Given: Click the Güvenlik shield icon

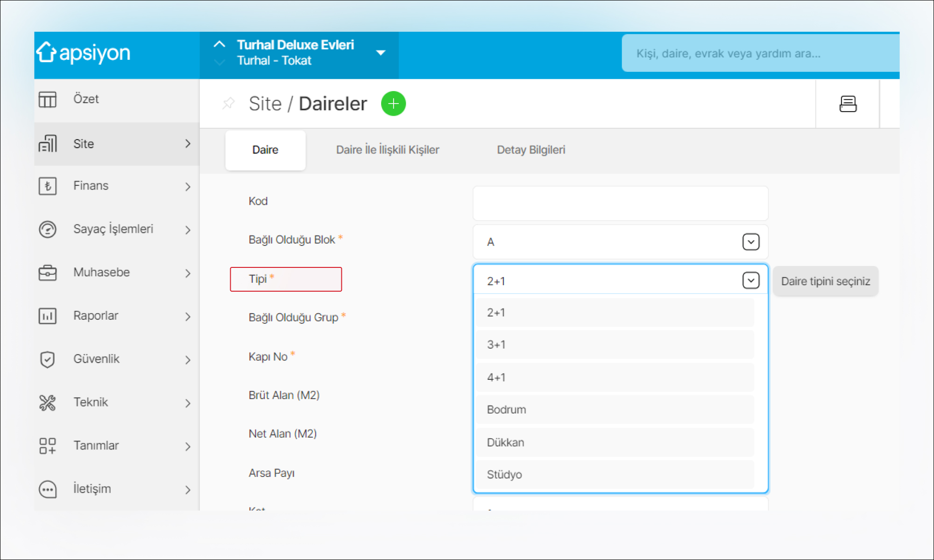Looking at the screenshot, I should coord(48,359).
